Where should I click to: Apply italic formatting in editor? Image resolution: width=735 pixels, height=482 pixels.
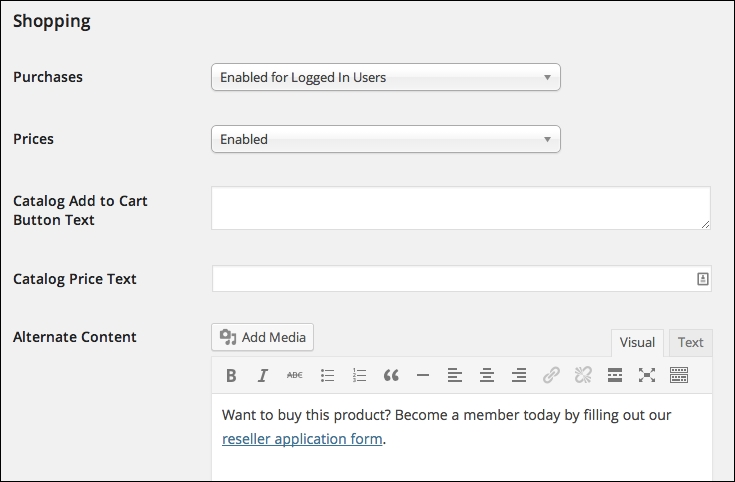point(263,375)
